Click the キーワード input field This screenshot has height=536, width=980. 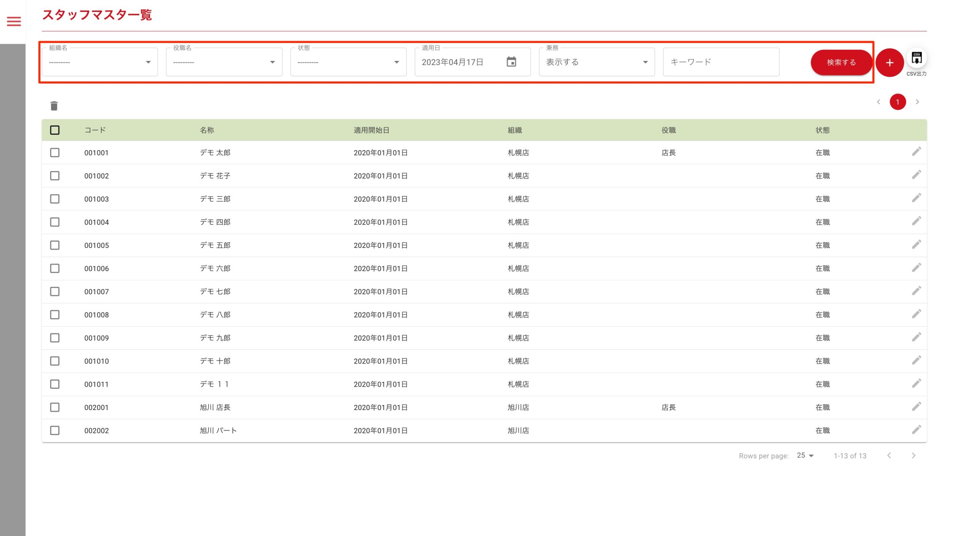(x=721, y=62)
